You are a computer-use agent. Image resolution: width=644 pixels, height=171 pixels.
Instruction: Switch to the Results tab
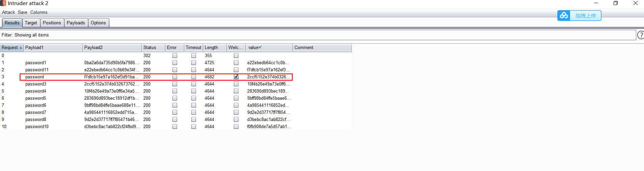pos(12,23)
